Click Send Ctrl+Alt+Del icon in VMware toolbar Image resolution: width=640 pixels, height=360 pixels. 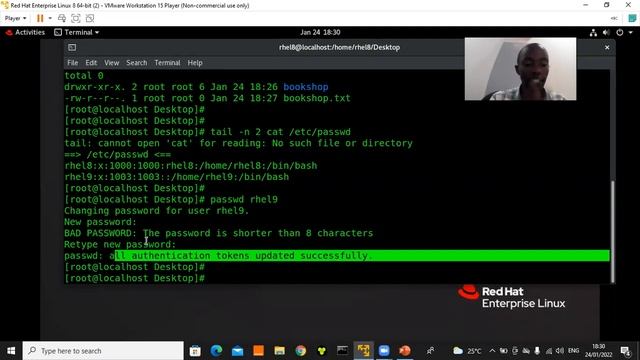coord(62,18)
